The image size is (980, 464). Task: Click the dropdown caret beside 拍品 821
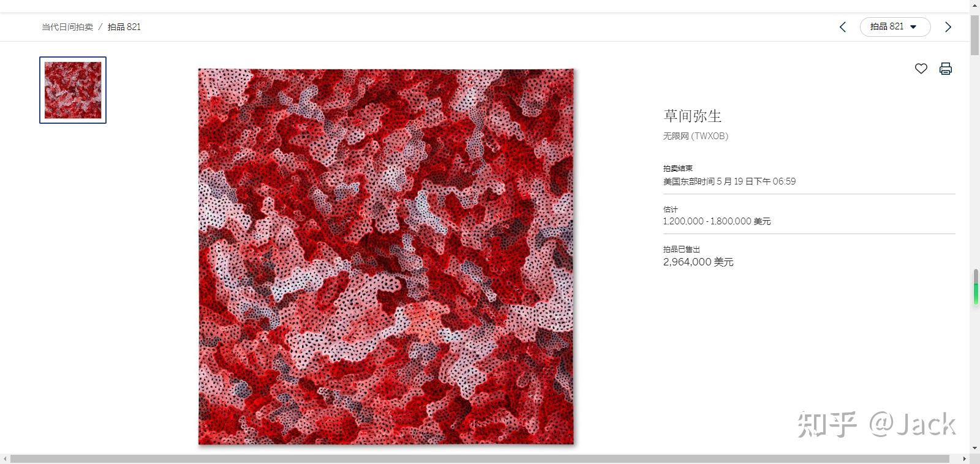coord(913,27)
